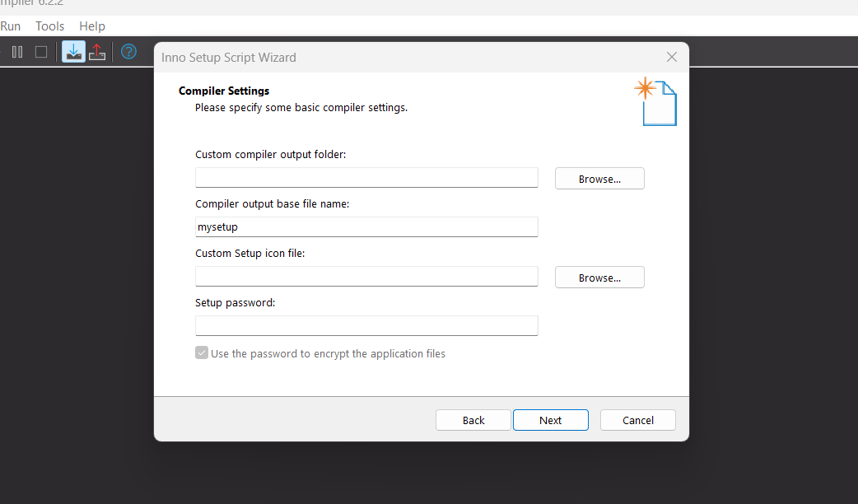Focus the Setup password field
The image size is (858, 504).
tap(366, 325)
